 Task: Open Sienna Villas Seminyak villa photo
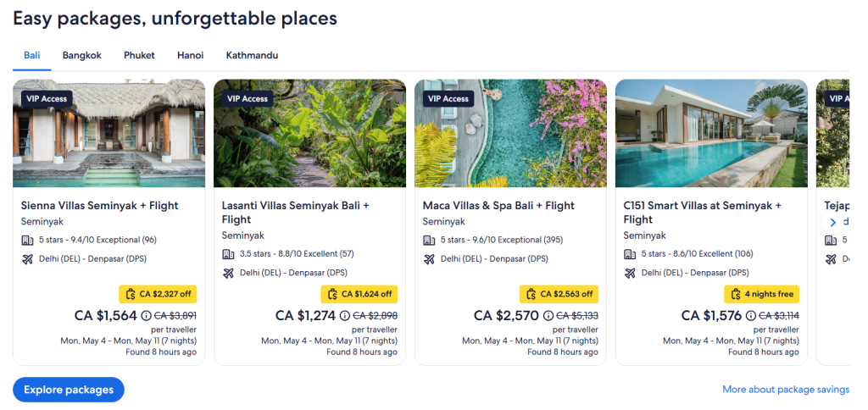click(x=108, y=140)
